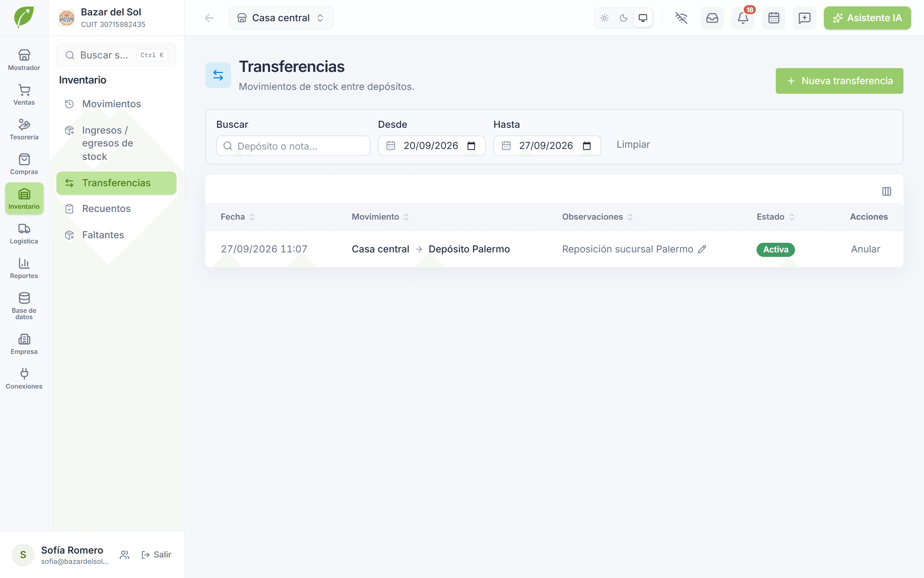The image size is (924, 578).
Task: Open the switch user icon beside Sofía Romero
Action: click(124, 555)
